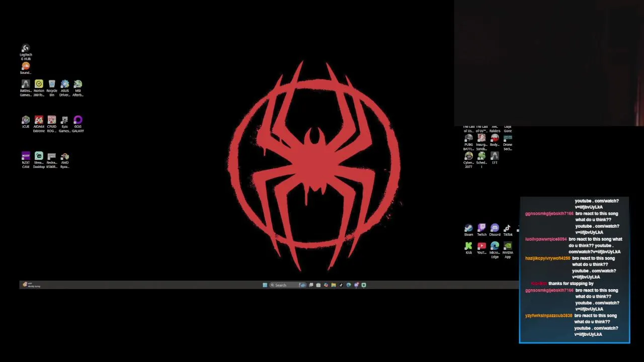Viewport: 644px width, 362px height.
Task: Open the taskbar weather widget
Action: pyautogui.click(x=31, y=285)
